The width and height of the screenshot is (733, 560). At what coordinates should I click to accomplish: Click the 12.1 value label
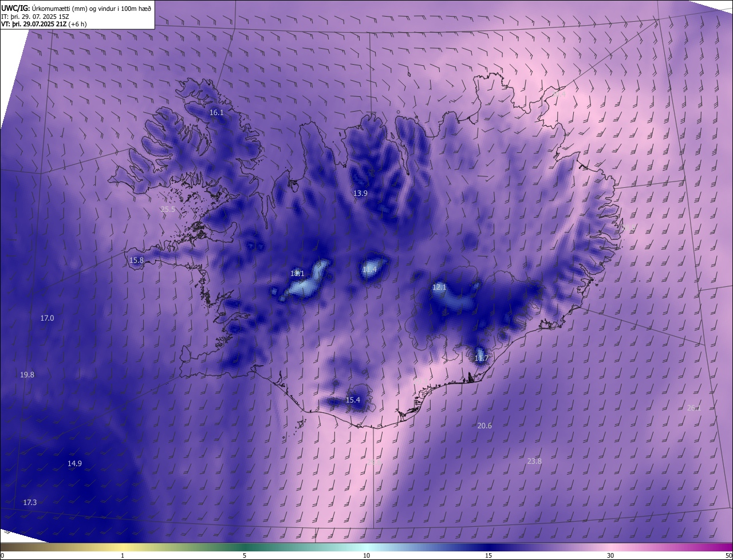click(439, 287)
